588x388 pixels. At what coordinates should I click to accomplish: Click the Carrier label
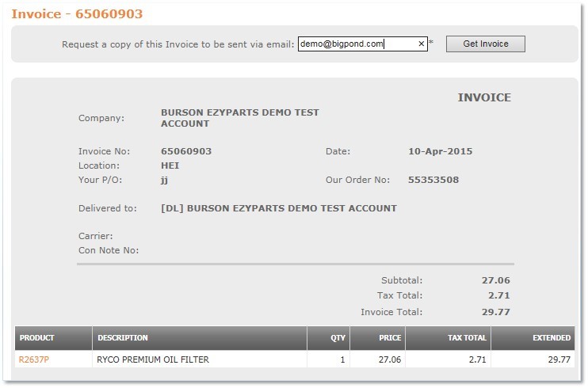tap(96, 236)
